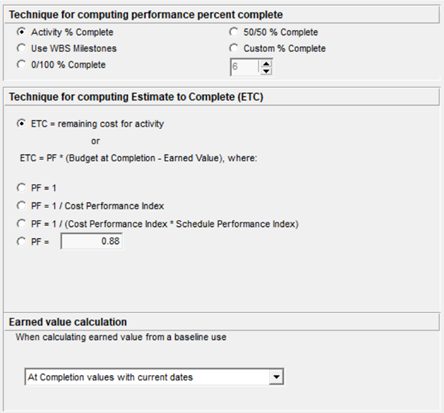This screenshot has width=444, height=413.
Task: Open the earned value baseline dropdown arrow
Action: (x=276, y=377)
